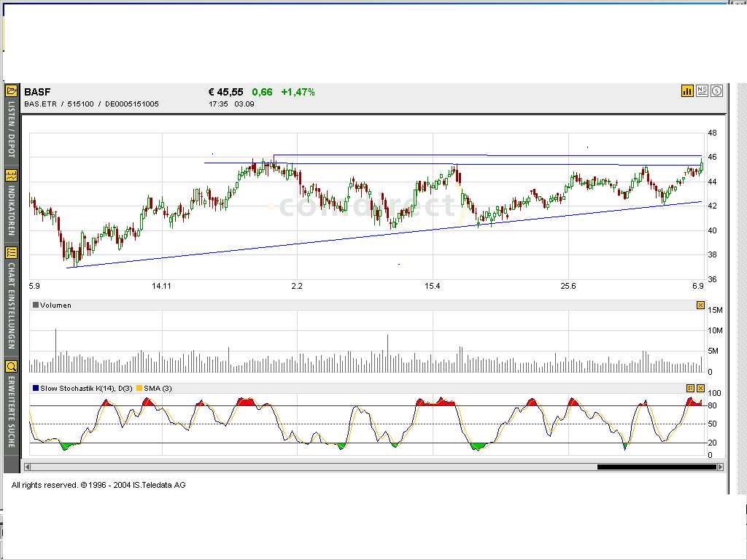Close the Slow Stochastik panel via X
The height and width of the screenshot is (560, 747).
tap(701, 388)
